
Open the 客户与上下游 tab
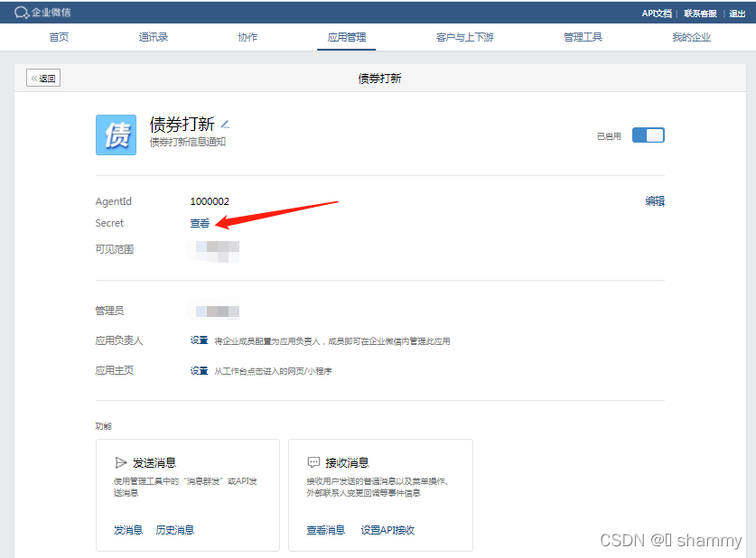[465, 37]
